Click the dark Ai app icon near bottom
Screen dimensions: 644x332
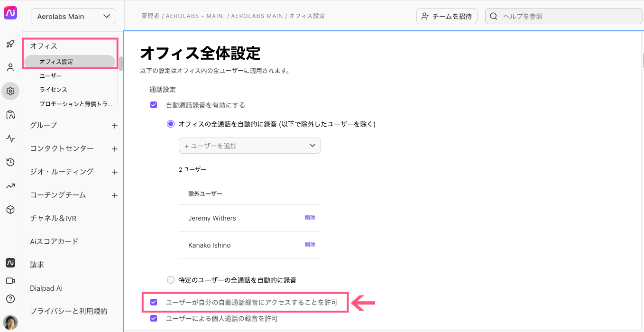click(10, 263)
